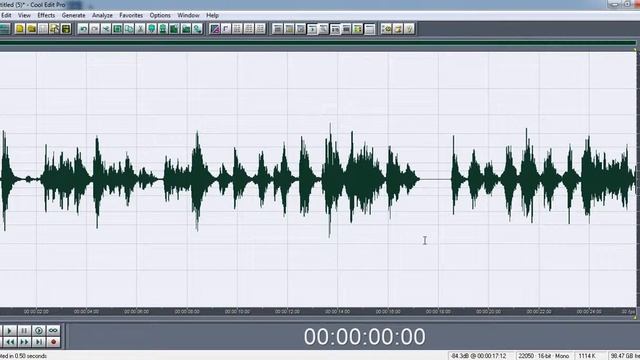
Task: Click the Save floppy disk icon
Action: [66, 29]
